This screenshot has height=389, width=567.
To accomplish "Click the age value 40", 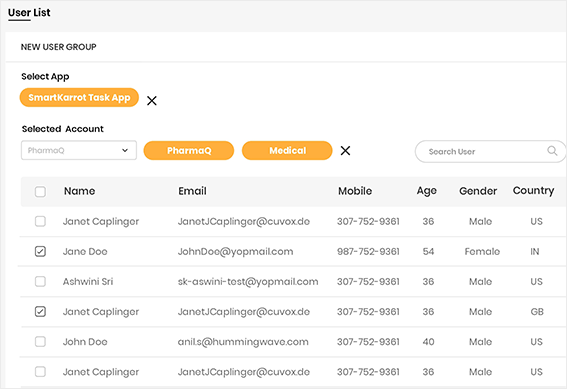I will click(x=428, y=342).
